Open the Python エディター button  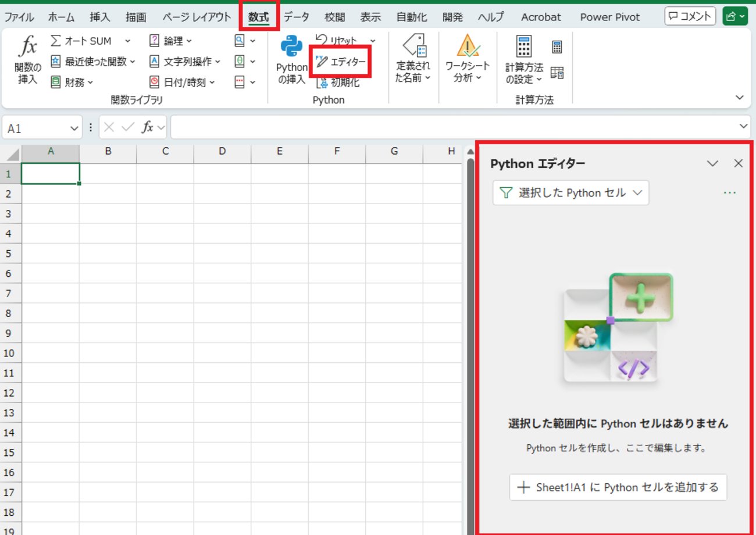tap(340, 62)
